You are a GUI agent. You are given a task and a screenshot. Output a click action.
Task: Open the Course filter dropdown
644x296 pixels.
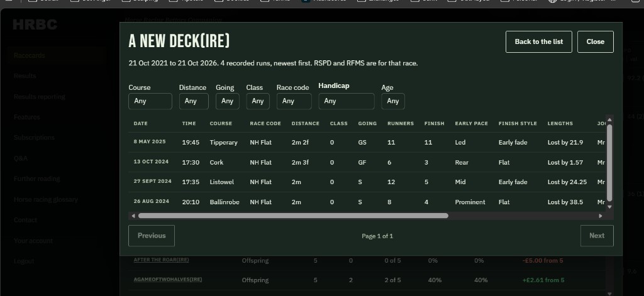tap(150, 101)
